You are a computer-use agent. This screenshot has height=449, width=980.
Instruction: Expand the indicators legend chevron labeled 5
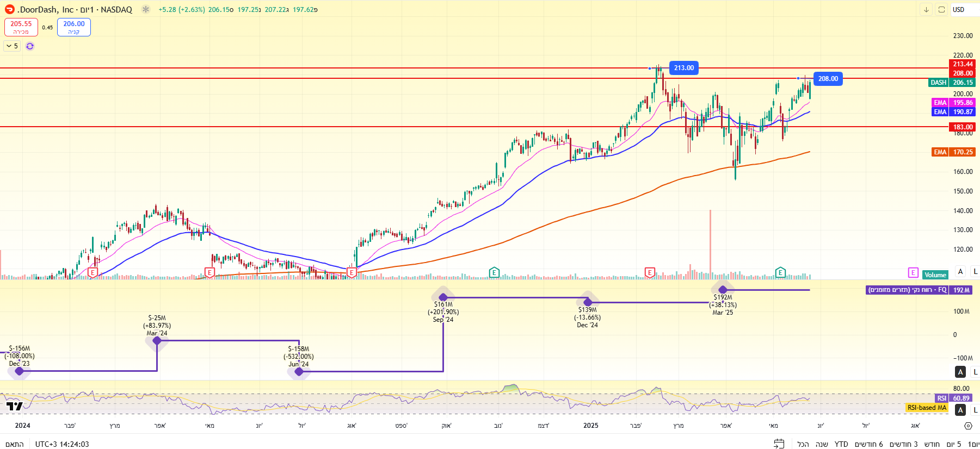tap(12, 46)
